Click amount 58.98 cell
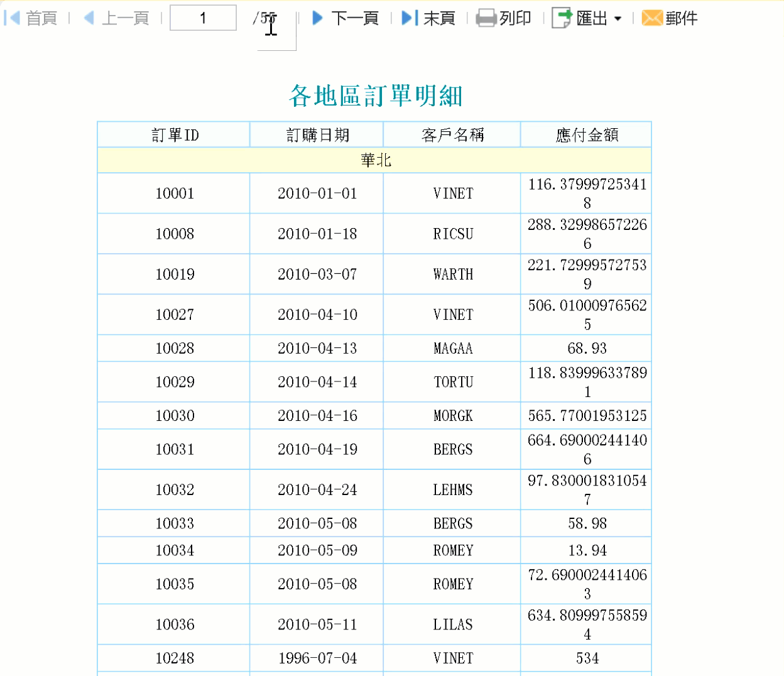Screen dimensions: 784x676 click(586, 523)
